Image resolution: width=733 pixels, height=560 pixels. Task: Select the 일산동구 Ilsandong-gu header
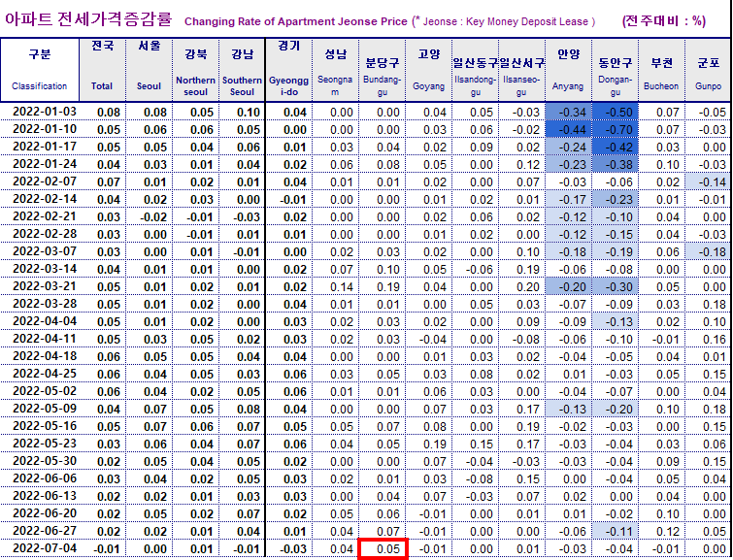[476, 70]
